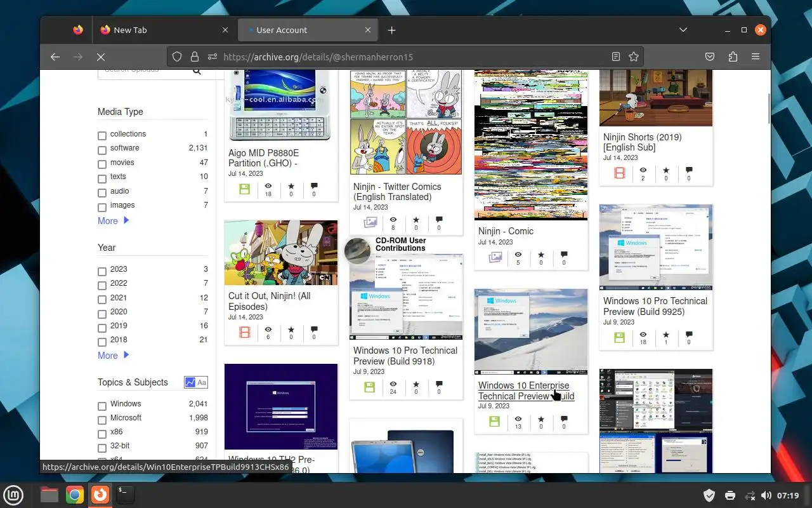Show topics chart view icon
This screenshot has width=812, height=508.
click(x=190, y=382)
